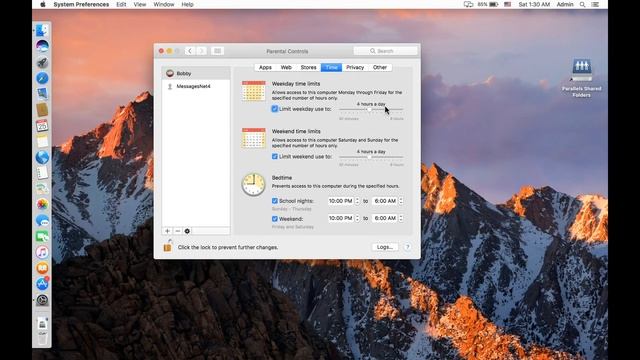Open the View menu
The image size is (640, 360).
[140, 4]
